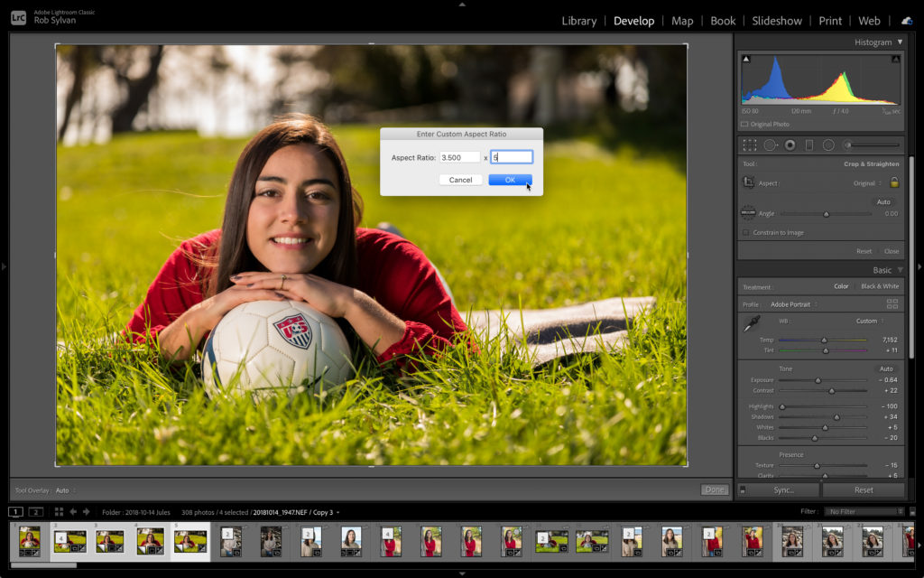The width and height of the screenshot is (924, 578).
Task: Select the Radial Filter tool
Action: 828,144
